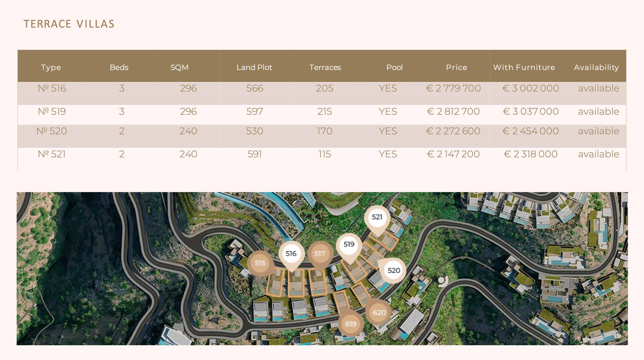The image size is (644, 360).
Task: Select the 519 villa map marker
Action: coord(349,244)
